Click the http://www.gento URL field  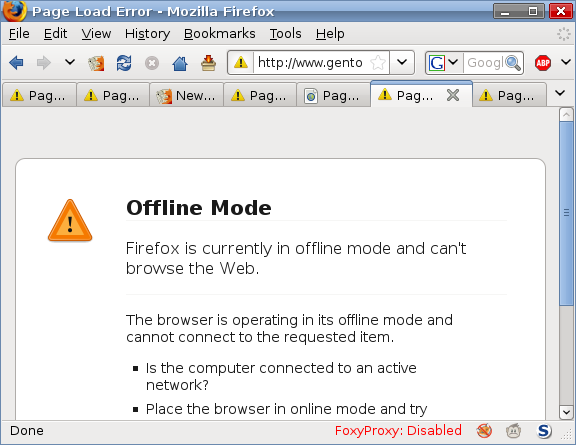tap(311, 62)
